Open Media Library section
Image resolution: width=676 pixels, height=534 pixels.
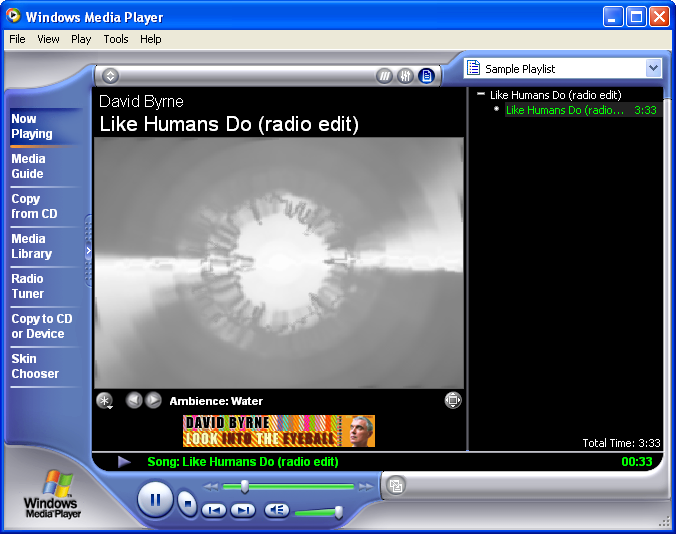(45, 246)
